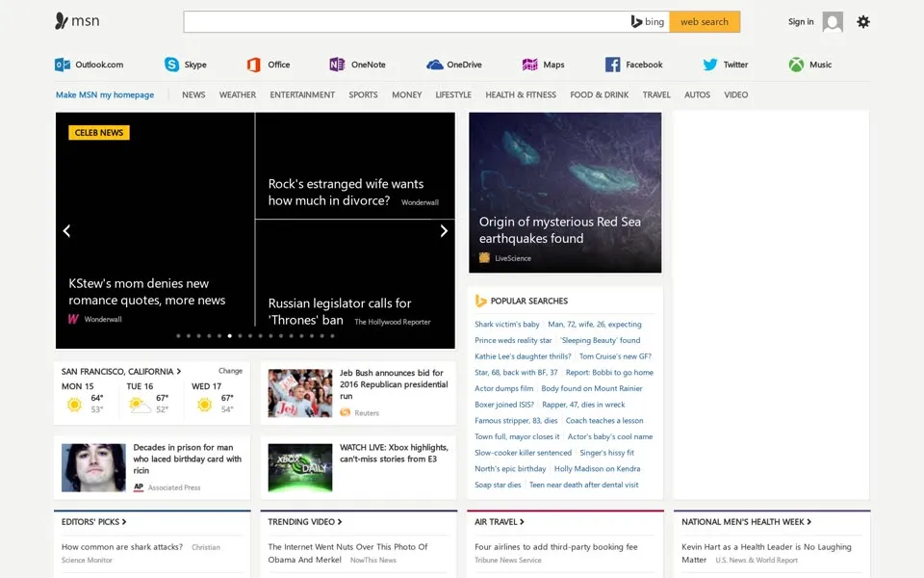Screen dimensions: 924x578
Task: Open the Health & Fitness menu
Action: 521,94
